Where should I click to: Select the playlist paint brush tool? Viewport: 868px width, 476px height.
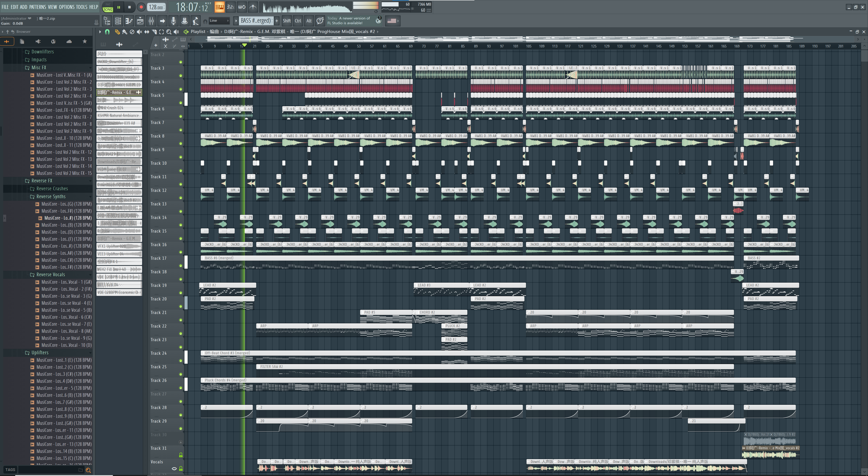(124, 32)
